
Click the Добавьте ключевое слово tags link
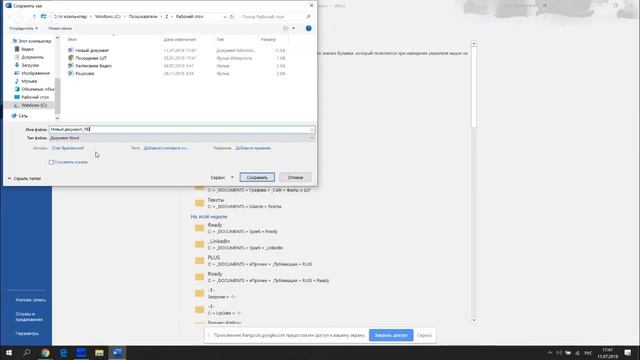coord(166,148)
